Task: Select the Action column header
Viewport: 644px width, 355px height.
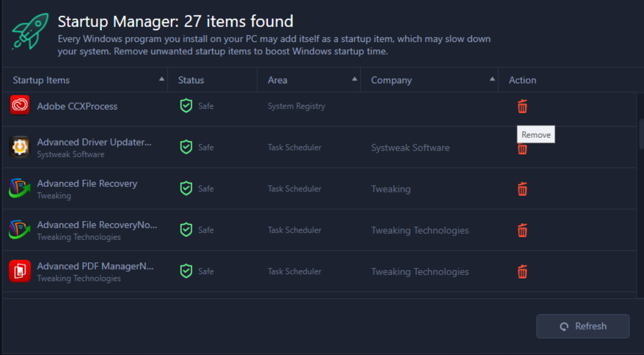Action: [522, 80]
